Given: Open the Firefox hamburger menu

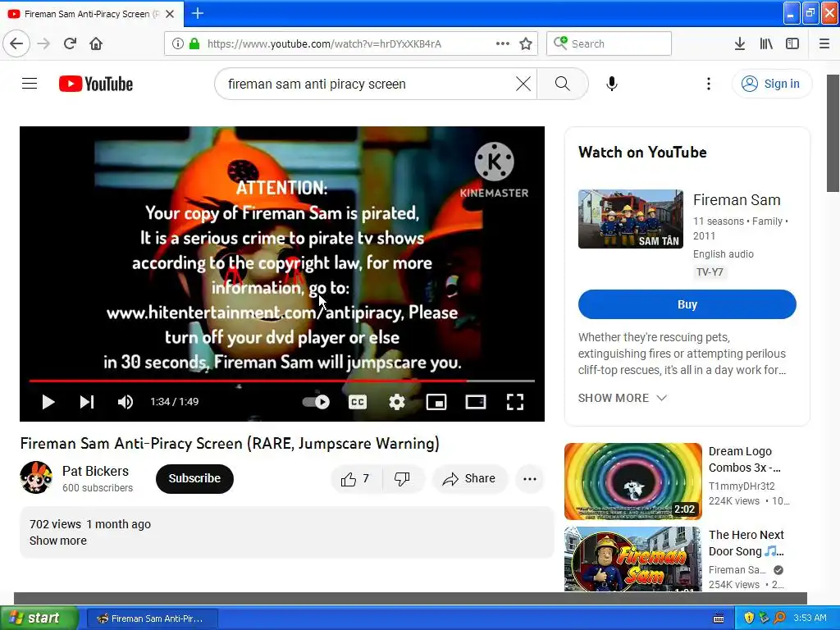Looking at the screenshot, I should point(824,43).
